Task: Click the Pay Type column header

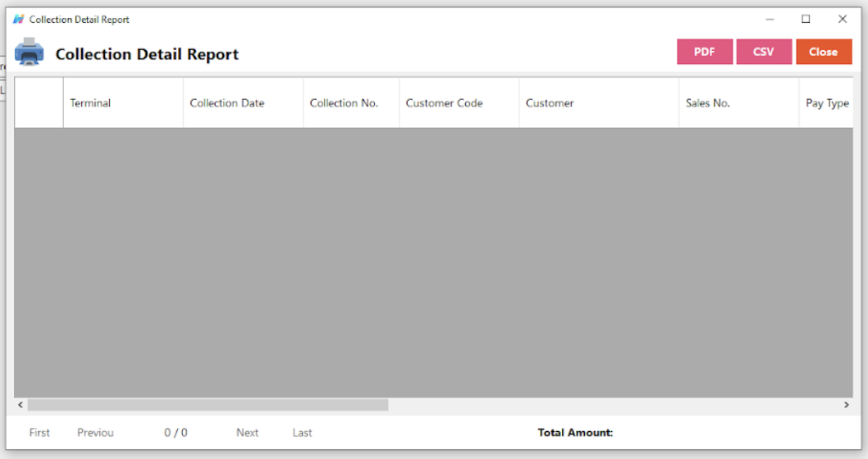Action: pyautogui.click(x=826, y=102)
